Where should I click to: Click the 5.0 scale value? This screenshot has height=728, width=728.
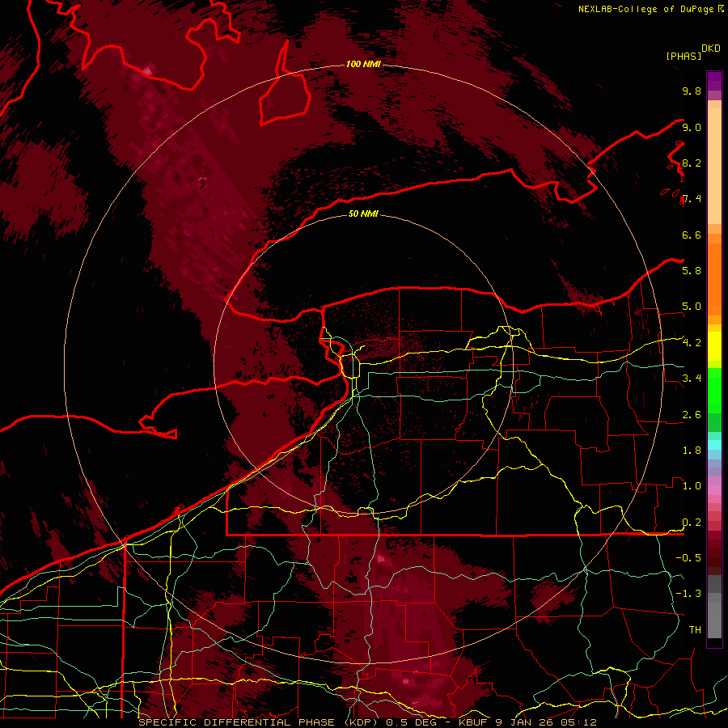[692, 307]
